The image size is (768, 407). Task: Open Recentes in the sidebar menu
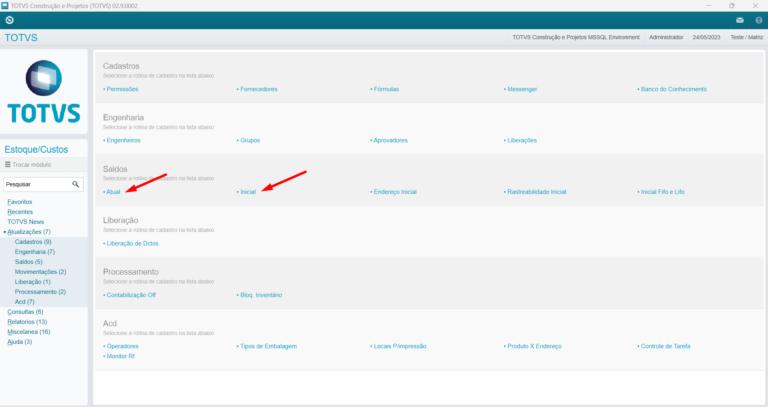tap(19, 212)
